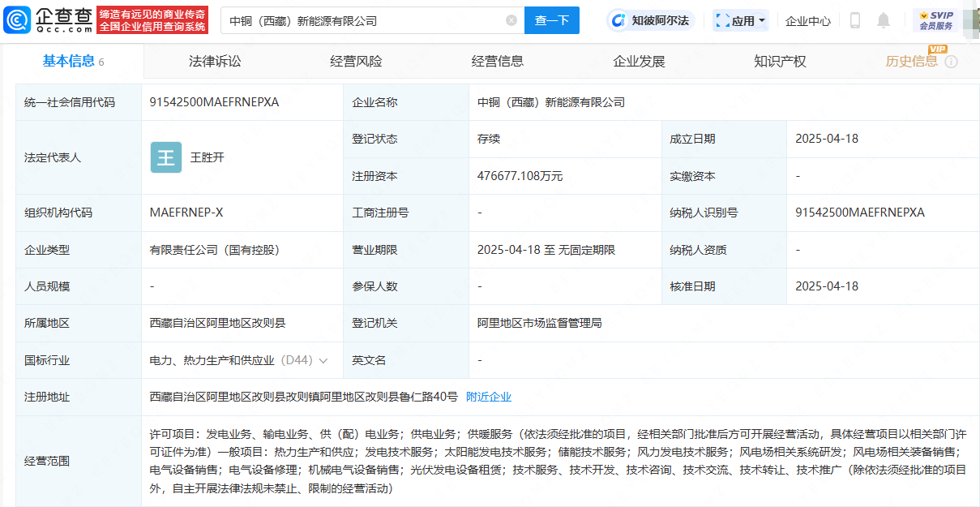Select the 成立日期 value 2025-04-18
The height and width of the screenshot is (507, 980).
point(827,139)
